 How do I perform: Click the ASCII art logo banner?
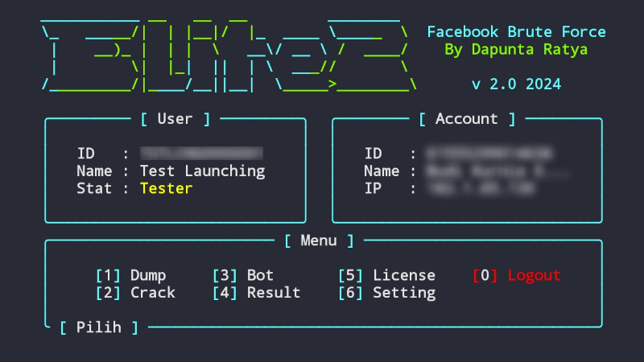click(x=229, y=56)
